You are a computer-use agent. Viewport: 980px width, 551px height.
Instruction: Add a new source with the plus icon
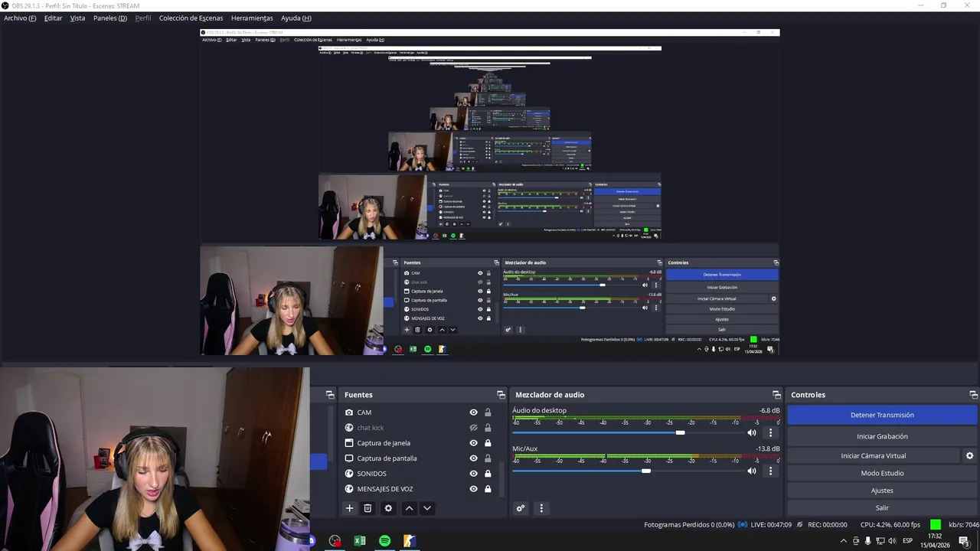coord(349,508)
